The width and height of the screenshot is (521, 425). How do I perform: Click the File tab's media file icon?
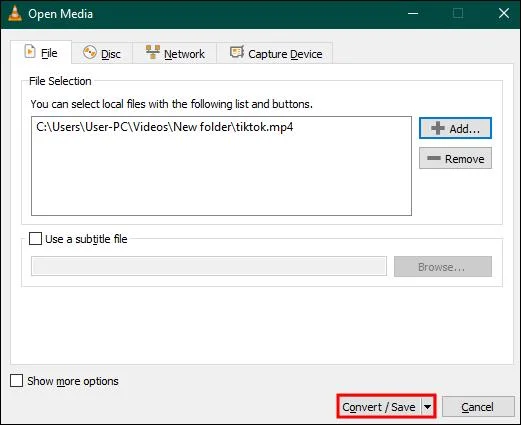pyautogui.click(x=30, y=52)
